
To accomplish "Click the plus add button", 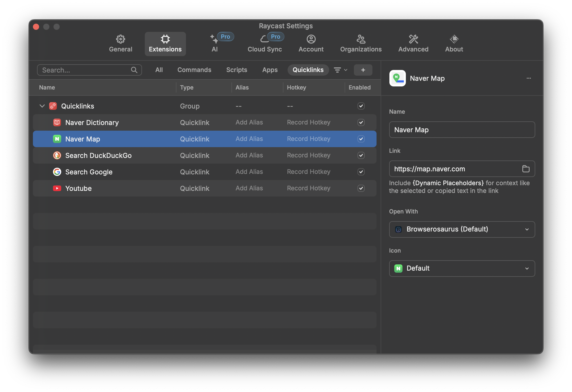I will point(363,70).
